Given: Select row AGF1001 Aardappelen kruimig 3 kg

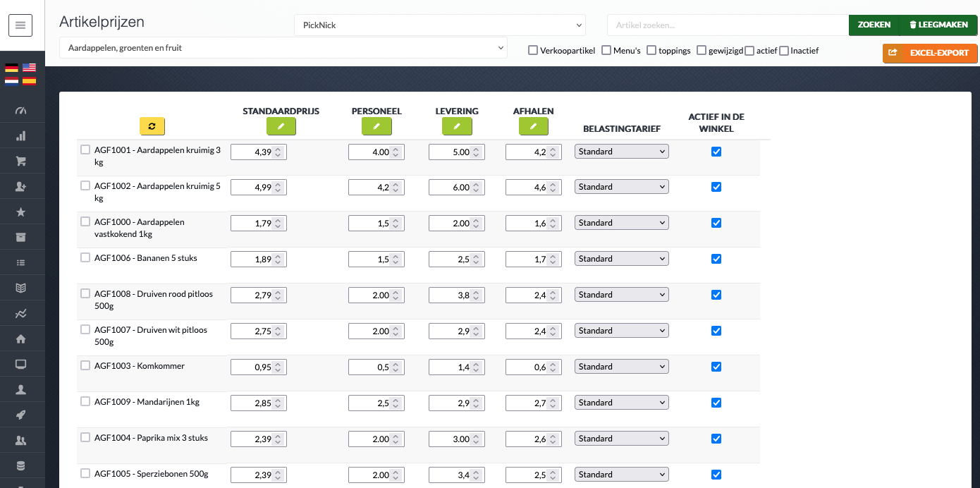Looking at the screenshot, I should click(x=85, y=150).
